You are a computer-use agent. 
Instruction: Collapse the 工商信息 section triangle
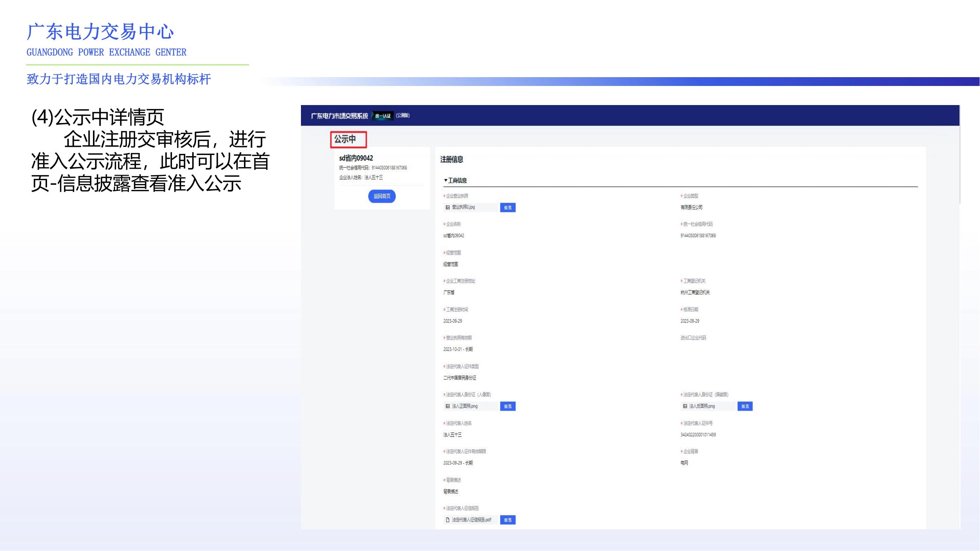(445, 180)
